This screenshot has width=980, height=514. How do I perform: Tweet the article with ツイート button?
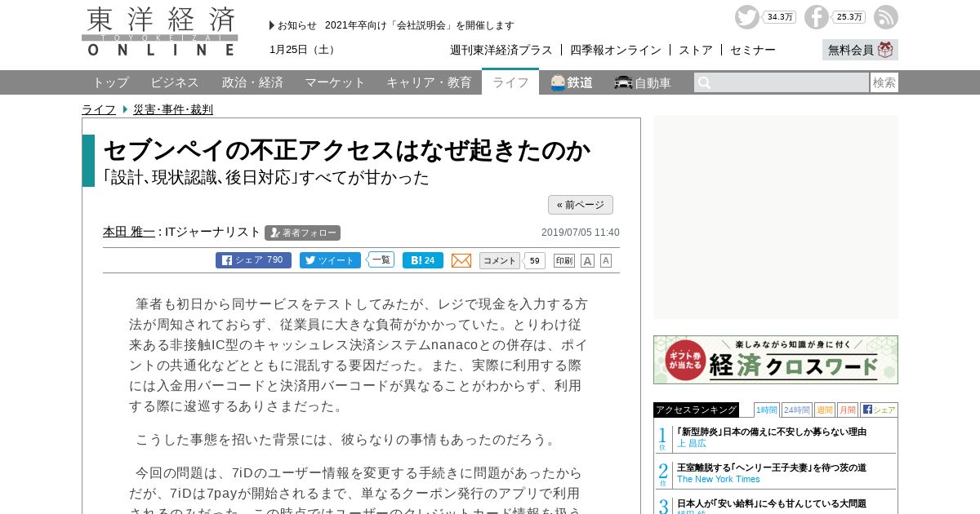[x=330, y=260]
